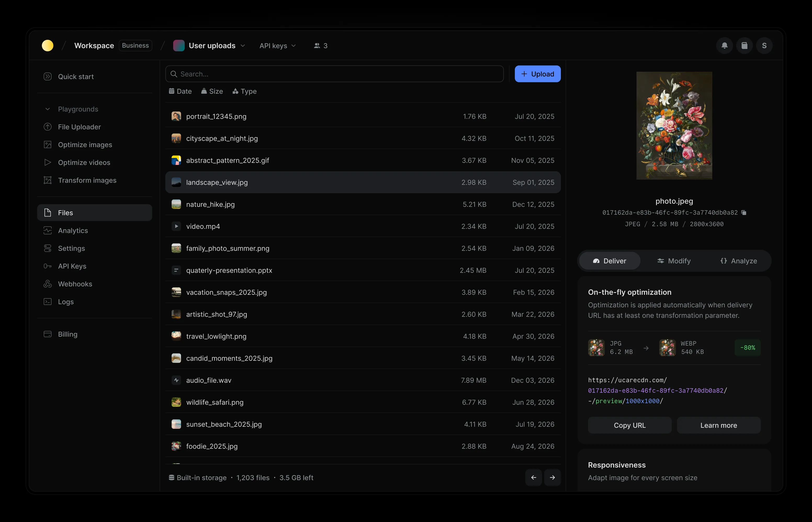
Task: Click the search magnifier icon
Action: [x=174, y=74]
